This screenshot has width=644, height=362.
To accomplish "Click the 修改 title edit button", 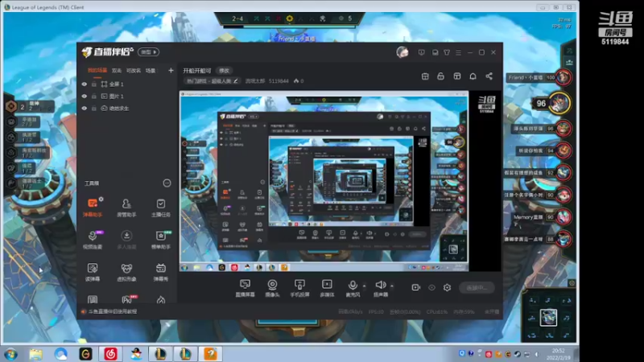I will click(225, 71).
